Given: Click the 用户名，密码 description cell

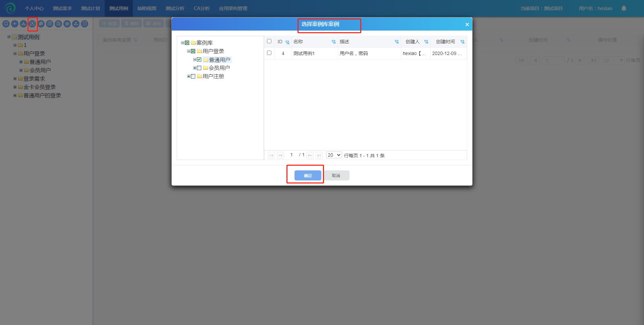Looking at the screenshot, I should tap(369, 53).
